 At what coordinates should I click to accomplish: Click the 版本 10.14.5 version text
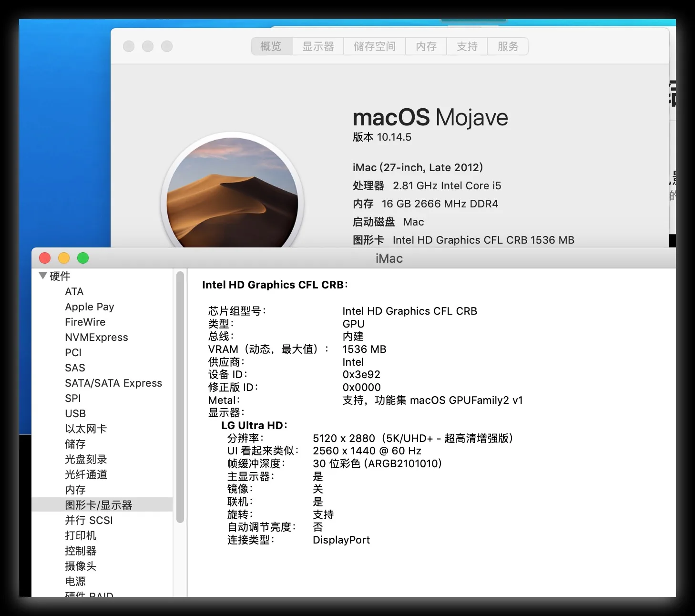pos(382,137)
